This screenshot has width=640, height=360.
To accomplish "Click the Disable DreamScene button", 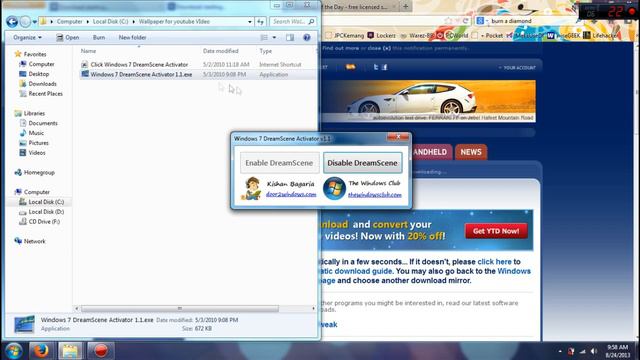I will (x=362, y=163).
